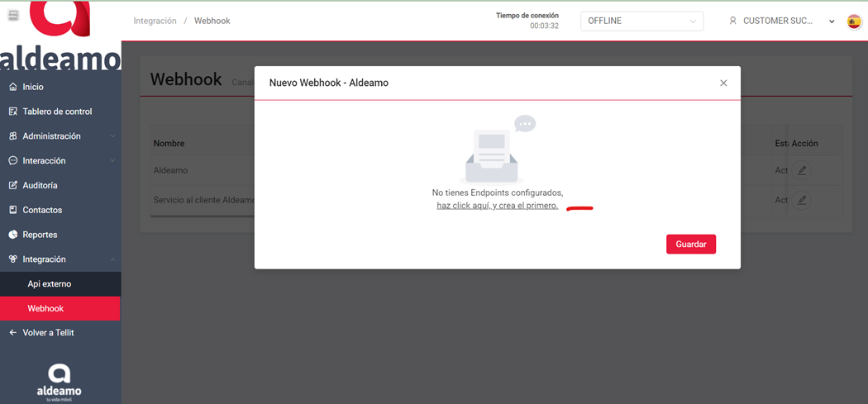This screenshot has width=868, height=404.
Task: Click the user profile icon
Action: (733, 21)
